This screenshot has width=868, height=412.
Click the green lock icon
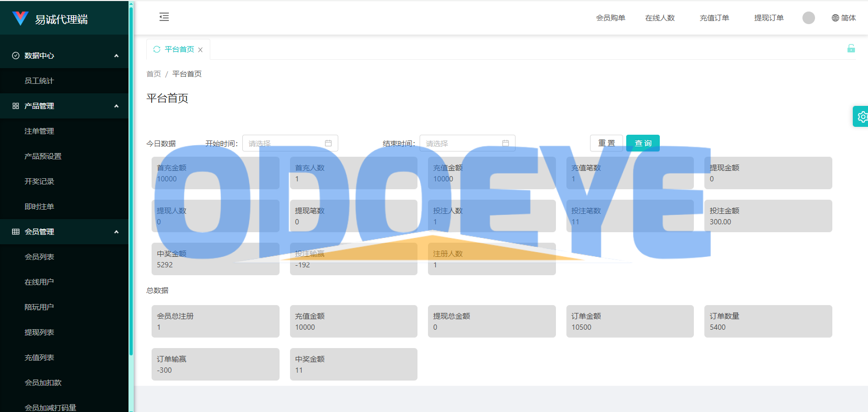click(851, 49)
